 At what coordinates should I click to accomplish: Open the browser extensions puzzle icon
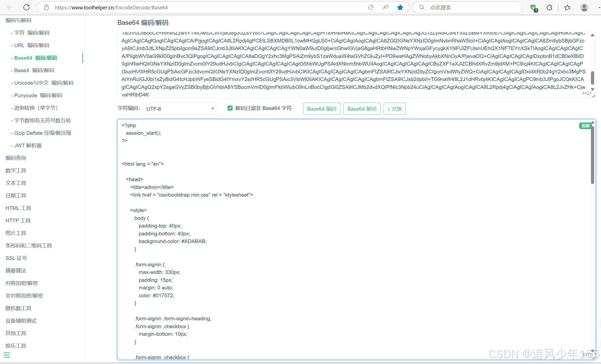pos(549,7)
